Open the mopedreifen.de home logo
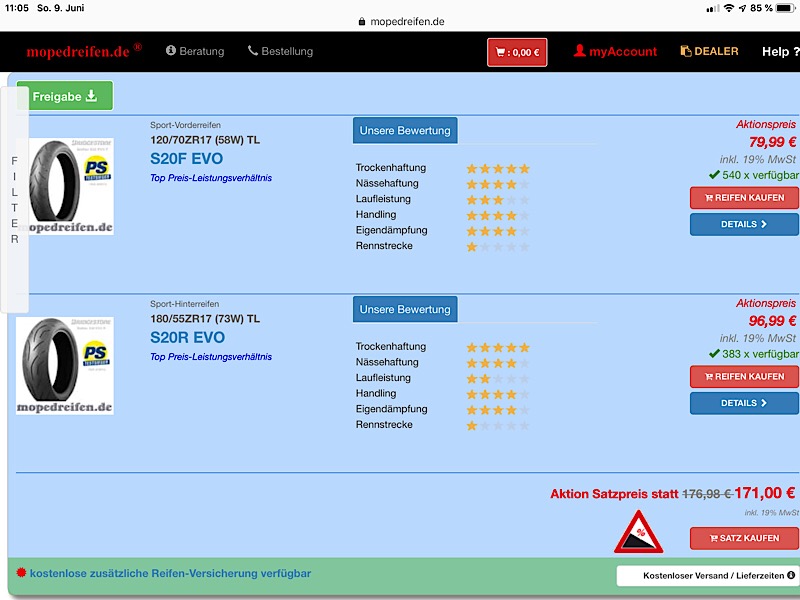Image resolution: width=800 pixels, height=600 pixels. [x=84, y=51]
